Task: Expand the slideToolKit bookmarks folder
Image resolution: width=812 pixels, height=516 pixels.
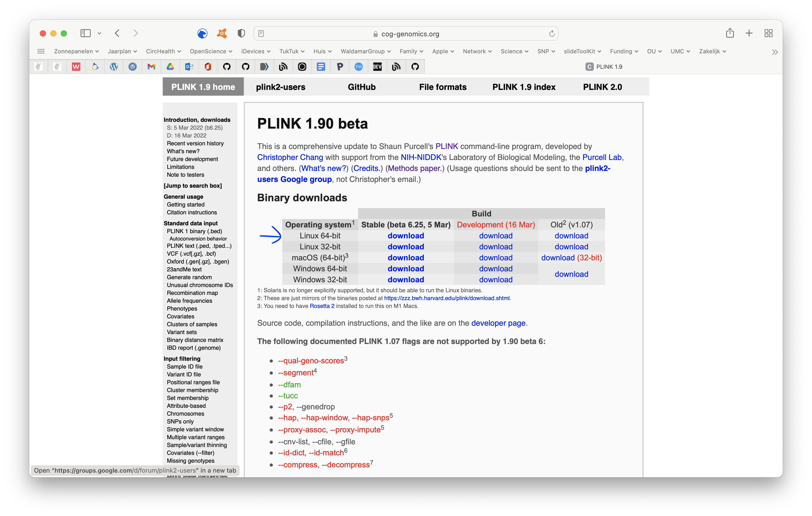Action: point(583,51)
